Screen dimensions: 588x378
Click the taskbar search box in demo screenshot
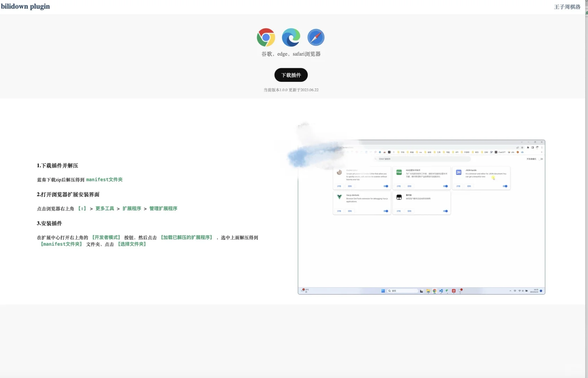click(402, 291)
